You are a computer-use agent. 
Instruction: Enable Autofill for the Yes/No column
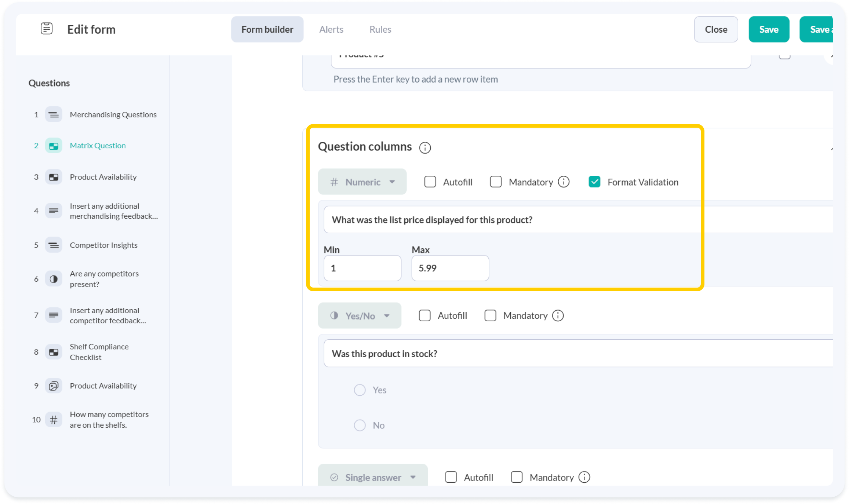click(x=425, y=315)
